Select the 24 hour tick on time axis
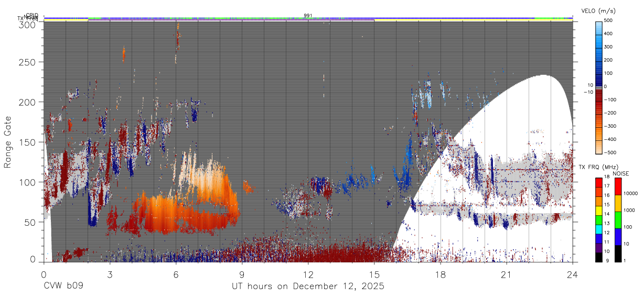Screen dimensions: 644x297 [x=572, y=274]
